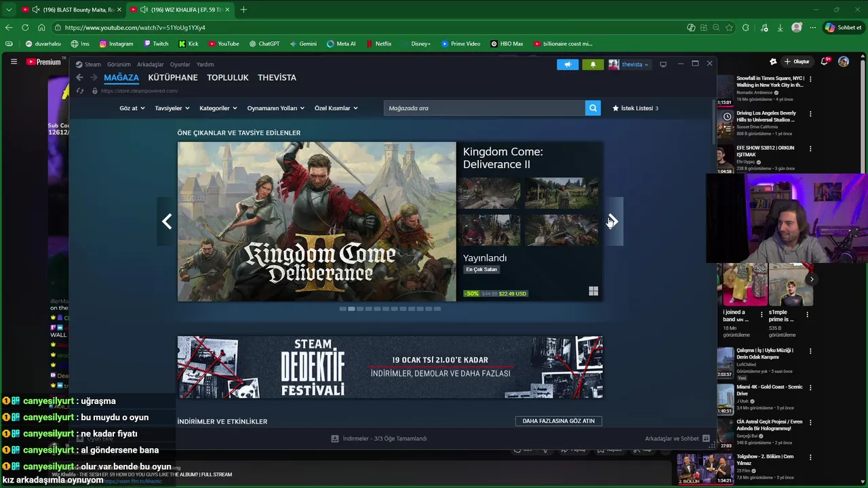Click the browser home button

[41, 28]
